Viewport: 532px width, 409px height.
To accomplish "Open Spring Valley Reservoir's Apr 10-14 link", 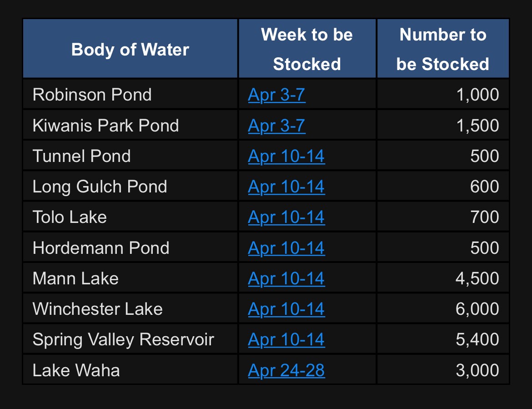I will click(286, 340).
